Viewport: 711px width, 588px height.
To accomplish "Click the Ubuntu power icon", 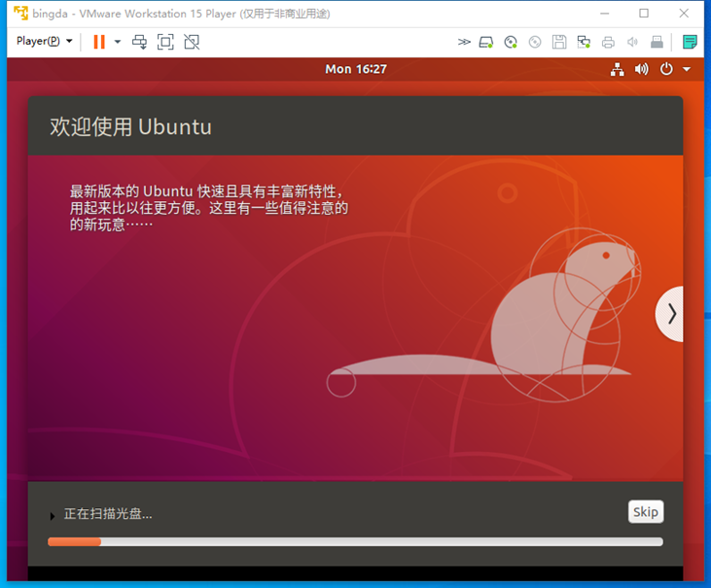I will (x=666, y=69).
